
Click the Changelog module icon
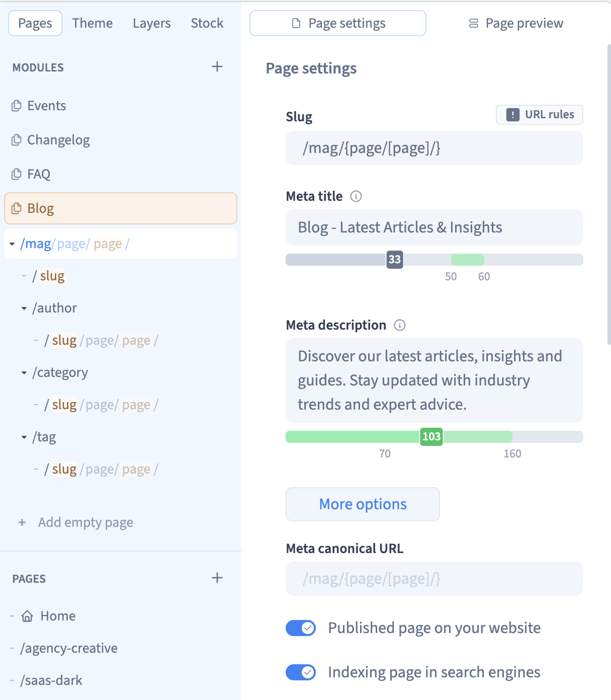(16, 140)
